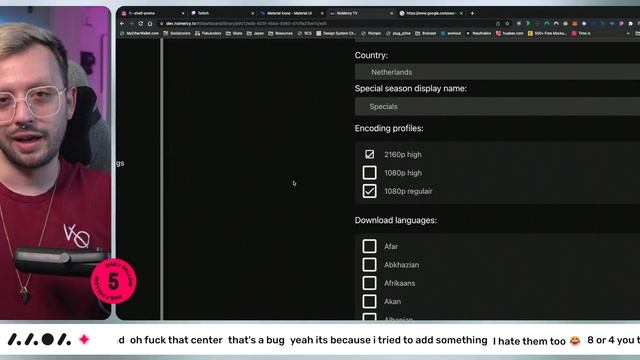
Task: Open the Country dropdown showing Netherlands
Action: pos(497,72)
